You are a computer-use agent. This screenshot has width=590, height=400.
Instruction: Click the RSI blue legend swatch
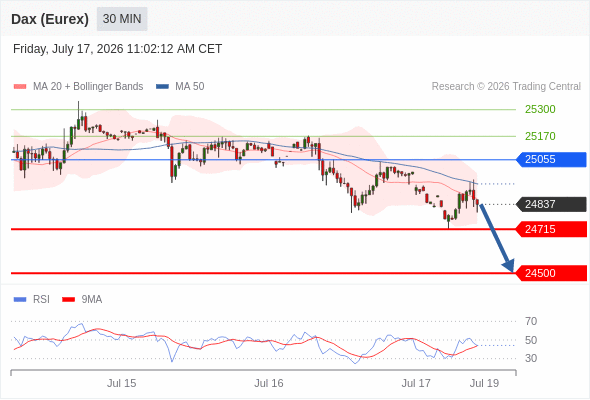point(20,300)
